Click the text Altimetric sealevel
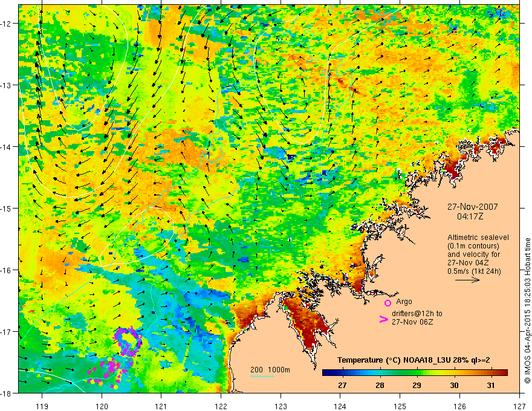Image resolution: width=532 pixels, height=411 pixels. click(478, 238)
